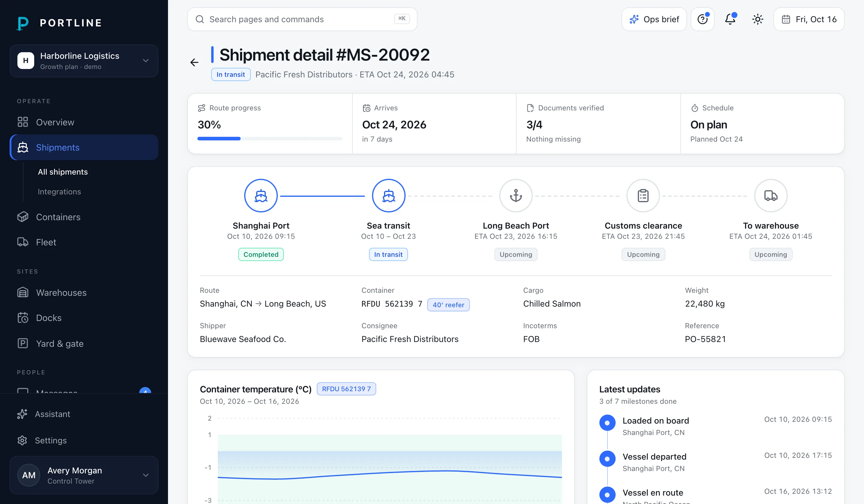Focus the Search pages and commands field

302,19
